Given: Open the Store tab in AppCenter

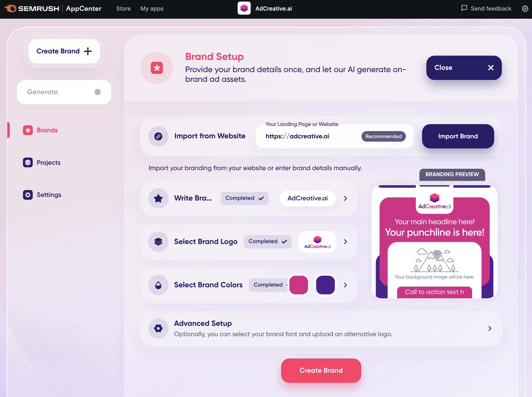Looking at the screenshot, I should [x=123, y=8].
